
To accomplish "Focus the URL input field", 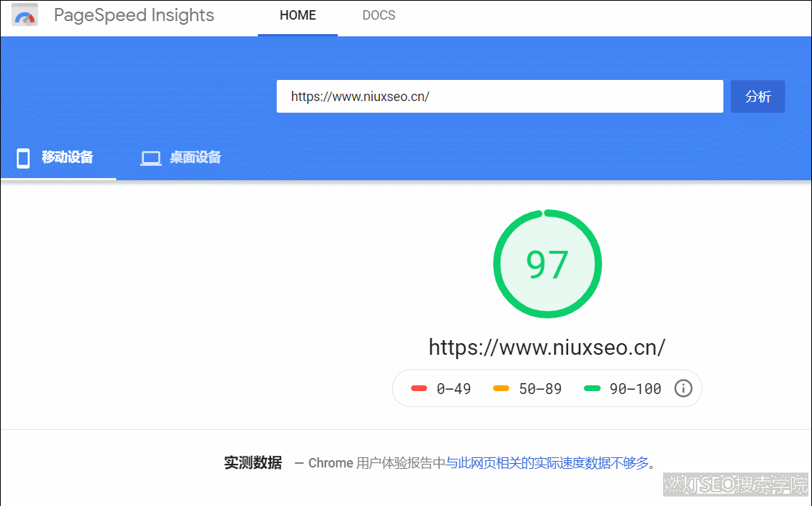I will click(x=500, y=97).
